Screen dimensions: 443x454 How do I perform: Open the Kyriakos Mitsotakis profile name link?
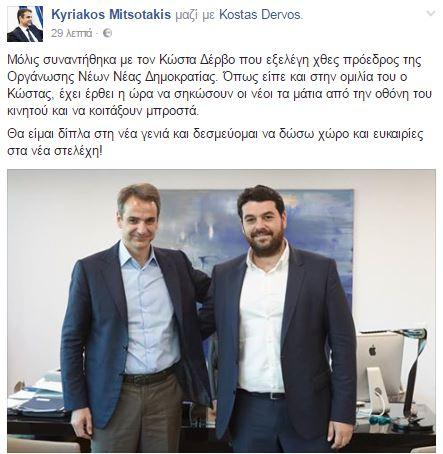pyautogui.click(x=111, y=15)
